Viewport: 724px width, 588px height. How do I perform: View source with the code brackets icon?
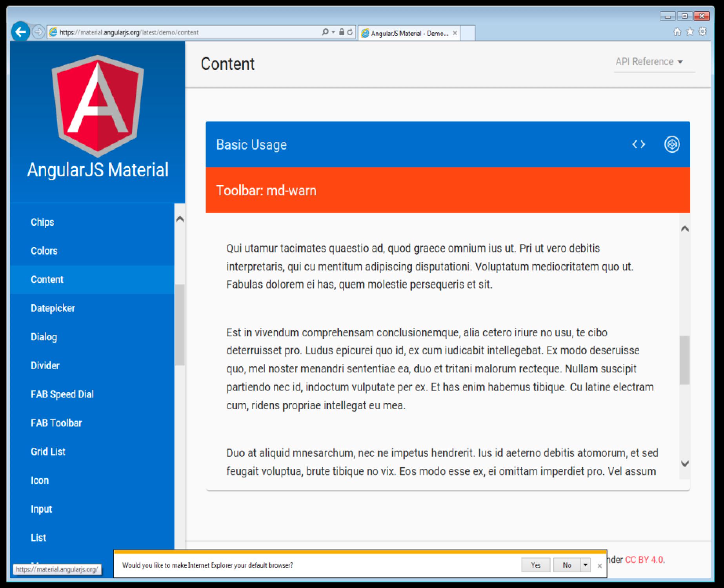pyautogui.click(x=639, y=145)
